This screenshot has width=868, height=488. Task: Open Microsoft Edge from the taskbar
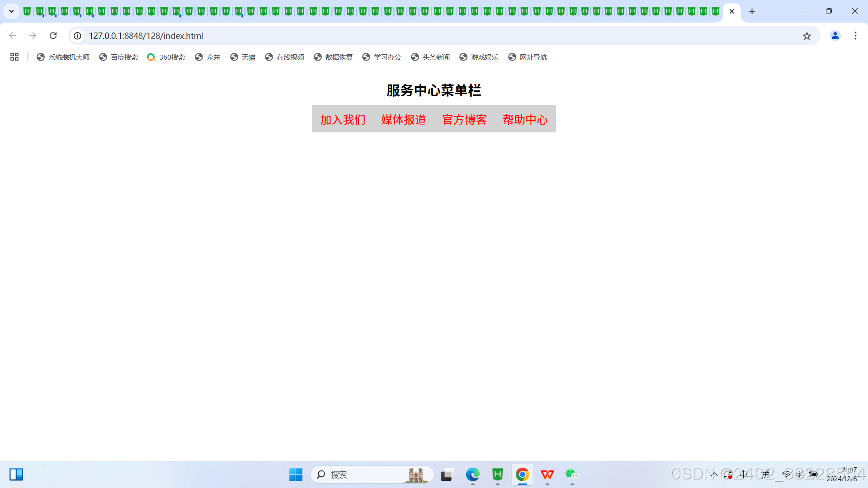click(x=473, y=474)
